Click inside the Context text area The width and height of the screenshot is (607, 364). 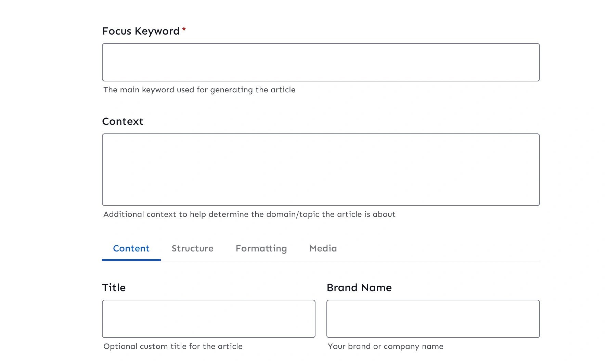(321, 170)
